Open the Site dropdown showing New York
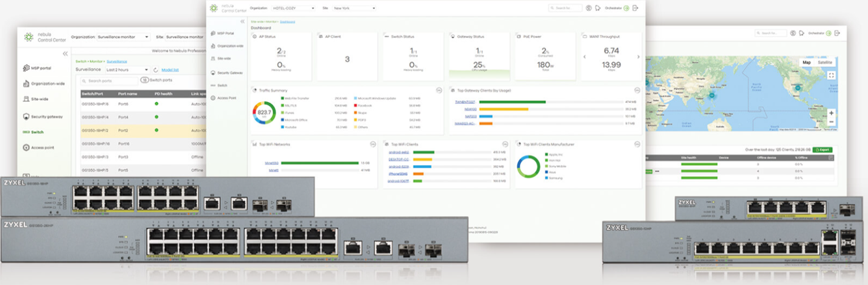 [x=354, y=8]
